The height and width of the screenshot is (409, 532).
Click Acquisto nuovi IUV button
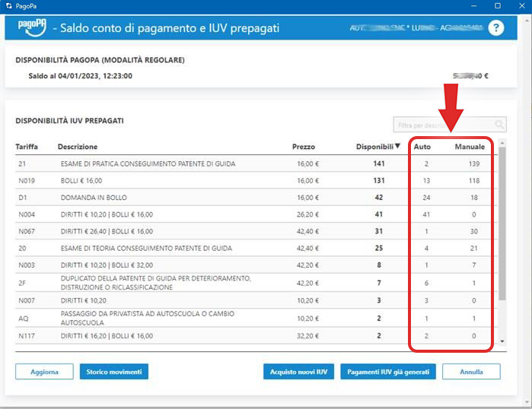pos(299,372)
